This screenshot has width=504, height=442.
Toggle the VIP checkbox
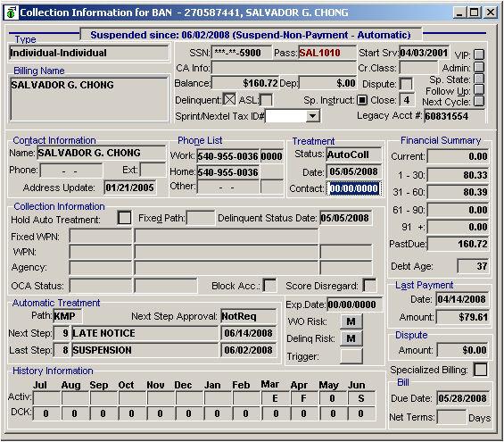[x=479, y=54]
